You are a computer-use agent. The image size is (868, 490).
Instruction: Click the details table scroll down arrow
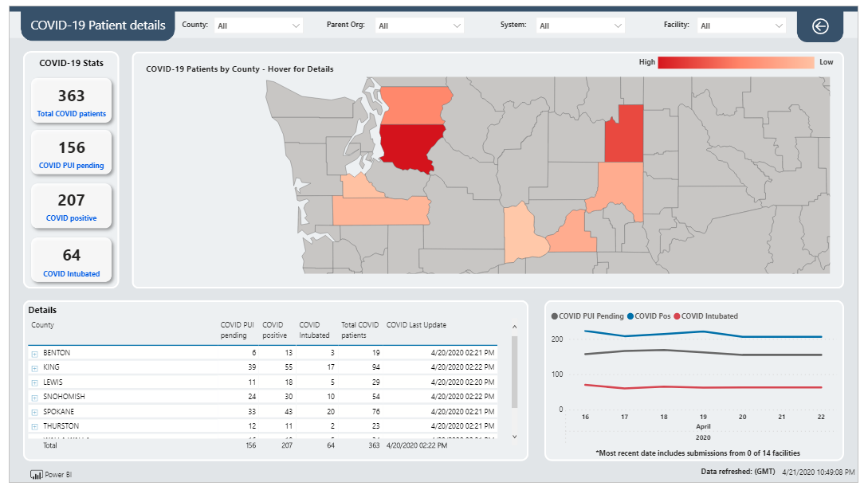(514, 437)
